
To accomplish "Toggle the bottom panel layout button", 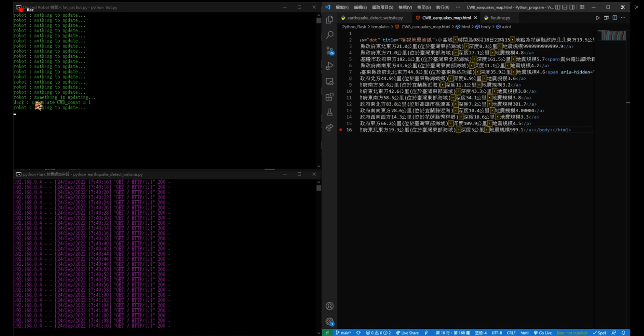I will point(565,7).
